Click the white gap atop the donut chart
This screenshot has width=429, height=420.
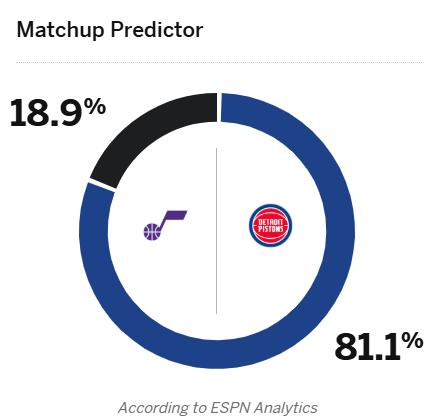click(219, 108)
